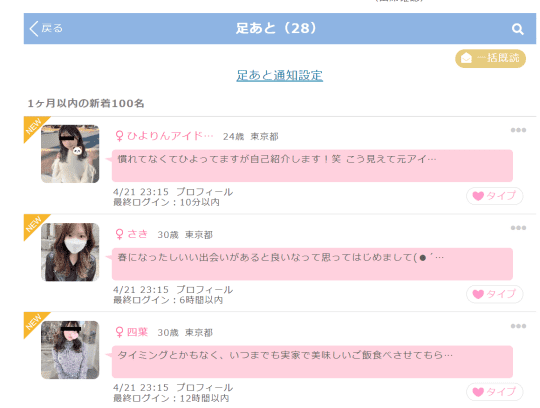Click the female symbol next to さき
The height and width of the screenshot is (408, 540).
point(119,234)
